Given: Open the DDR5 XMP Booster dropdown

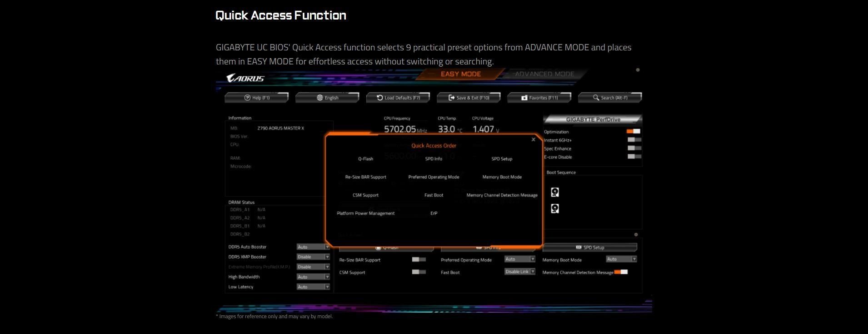Looking at the screenshot, I should click(313, 257).
